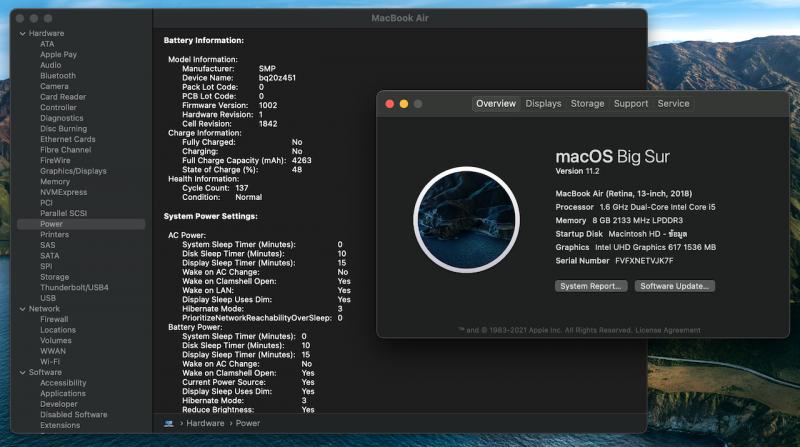This screenshot has height=447, width=800.
Task: Select Controller in sidebar
Action: [x=58, y=108]
